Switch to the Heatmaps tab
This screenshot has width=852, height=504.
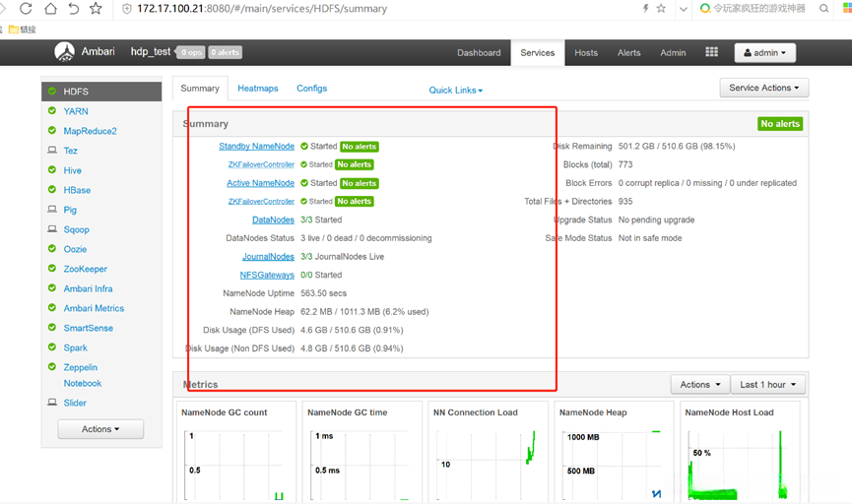[x=257, y=88]
